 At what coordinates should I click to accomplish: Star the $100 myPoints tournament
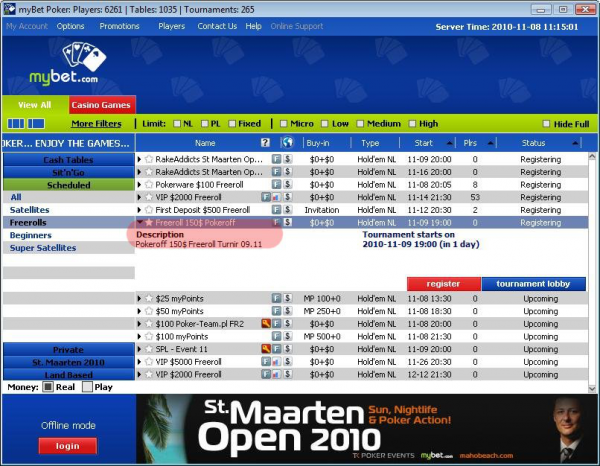(149, 337)
